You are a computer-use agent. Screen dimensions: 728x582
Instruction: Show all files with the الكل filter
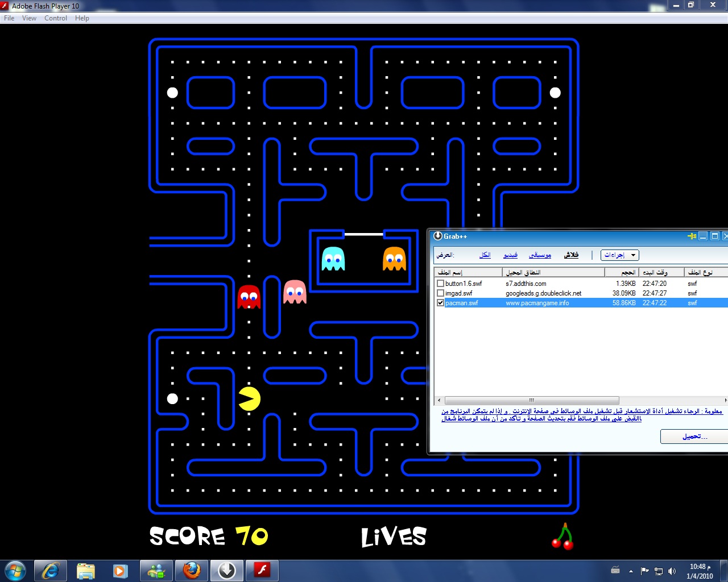(485, 255)
